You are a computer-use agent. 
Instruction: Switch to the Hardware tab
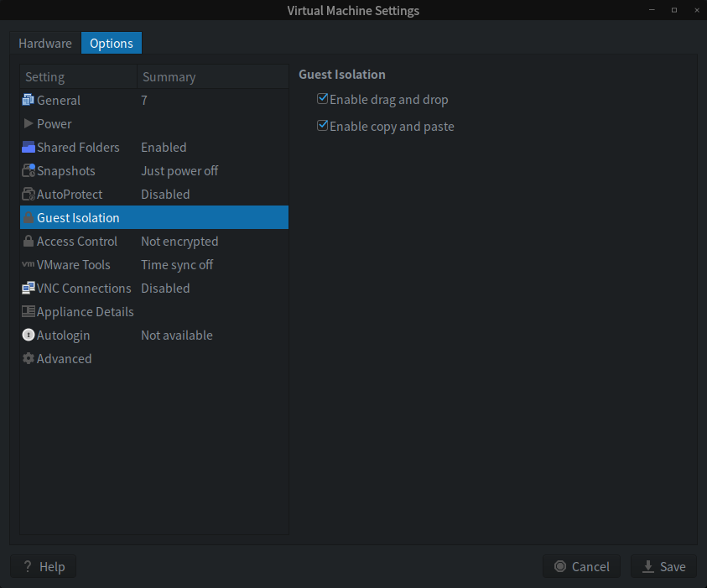[x=45, y=44]
